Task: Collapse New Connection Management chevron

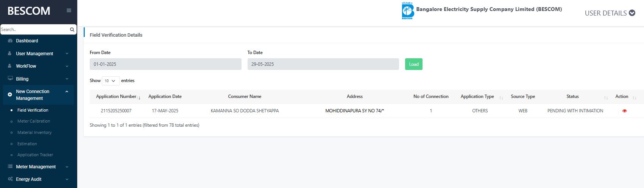Action: [67, 92]
